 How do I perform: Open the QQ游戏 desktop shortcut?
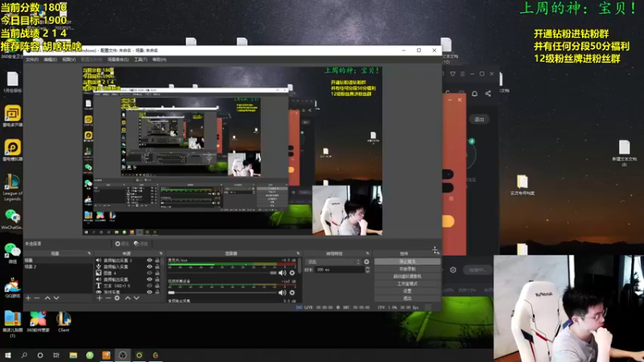click(x=12, y=287)
